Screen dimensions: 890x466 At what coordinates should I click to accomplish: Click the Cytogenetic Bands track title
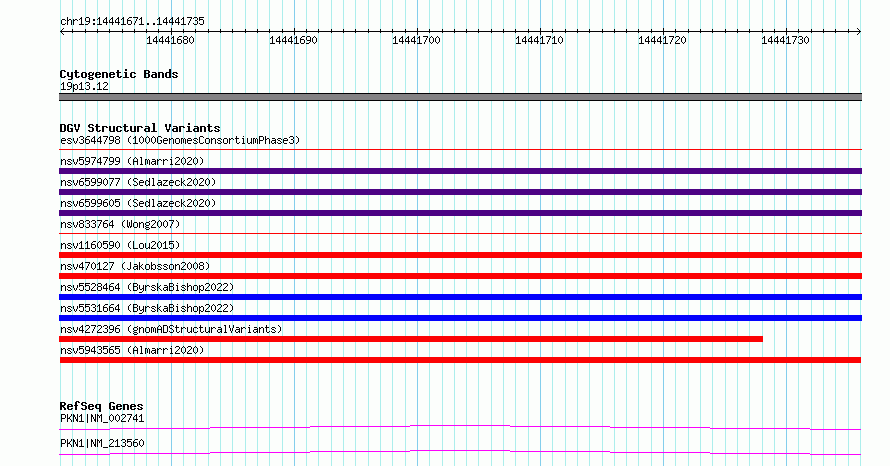click(119, 74)
